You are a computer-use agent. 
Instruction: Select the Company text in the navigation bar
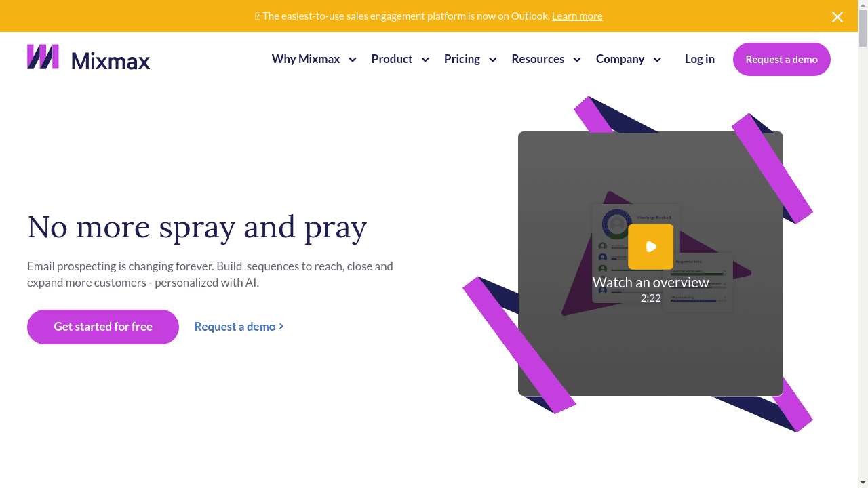coord(620,59)
